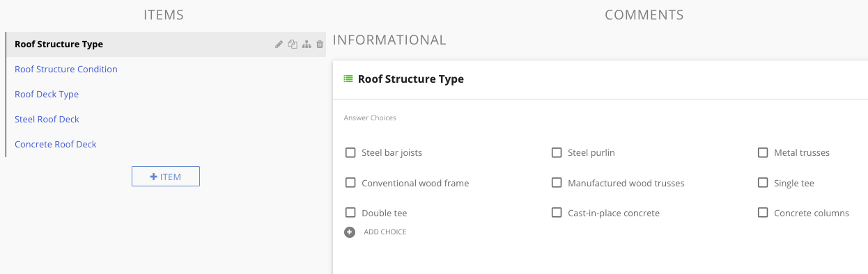This screenshot has height=274, width=868.
Task: Open the Roof Structure Condition item
Action: (x=66, y=70)
